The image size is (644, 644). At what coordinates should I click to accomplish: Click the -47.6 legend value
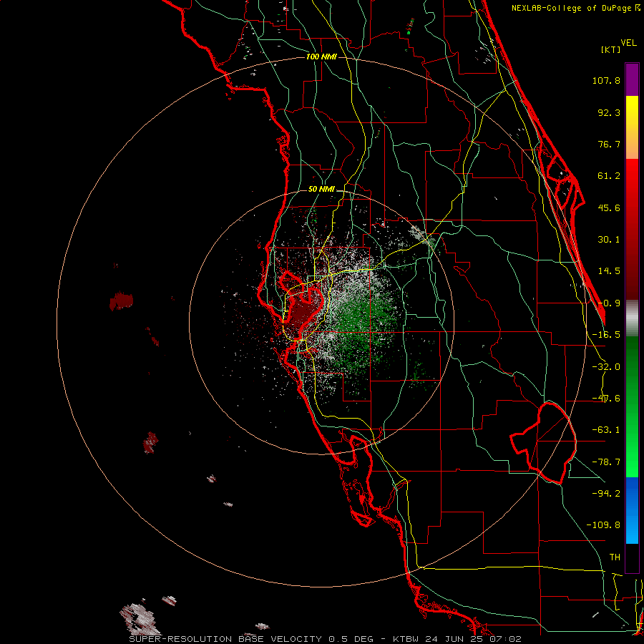pyautogui.click(x=606, y=399)
